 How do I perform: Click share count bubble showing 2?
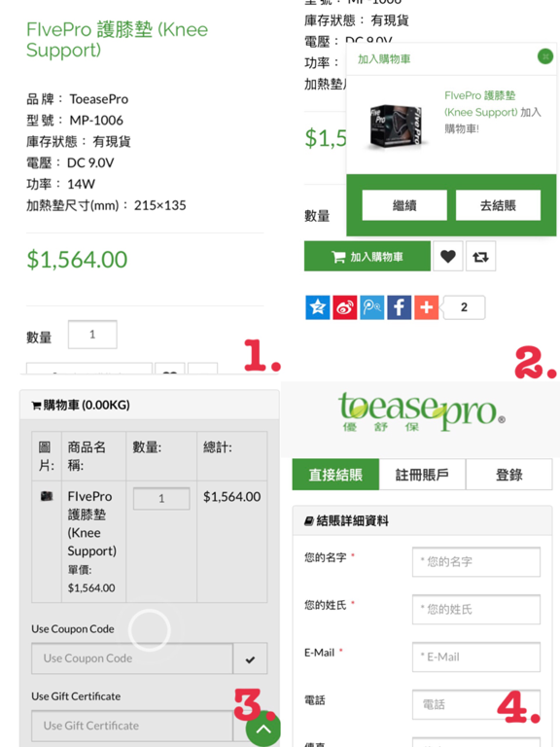coord(465,307)
